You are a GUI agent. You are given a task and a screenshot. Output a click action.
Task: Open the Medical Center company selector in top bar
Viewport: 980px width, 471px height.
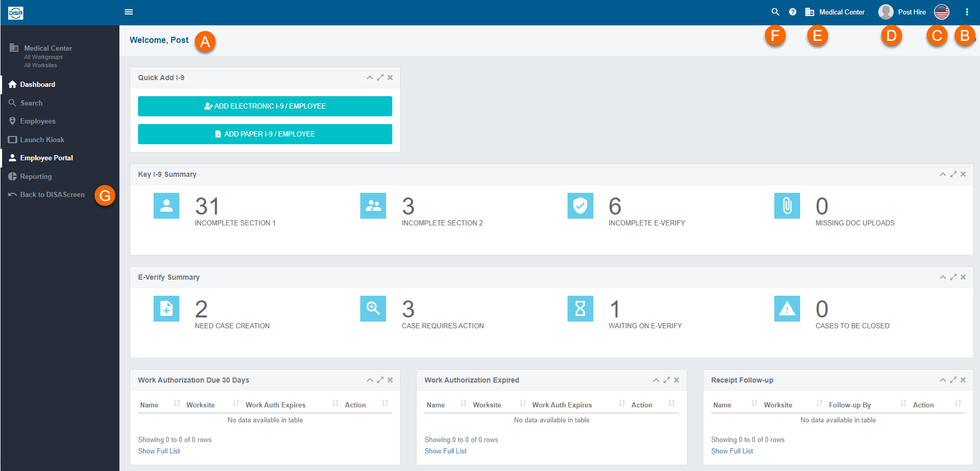click(835, 12)
